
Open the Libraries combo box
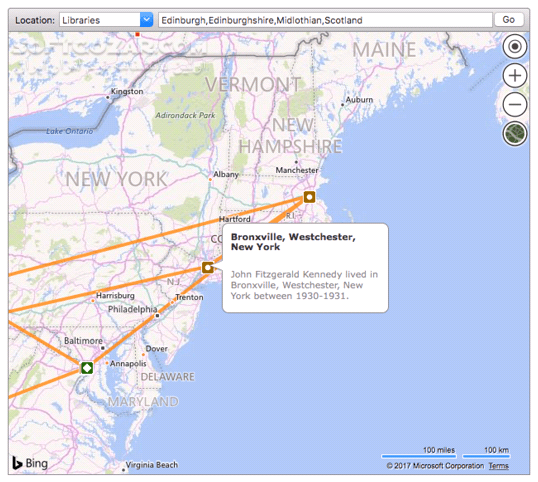106,20
